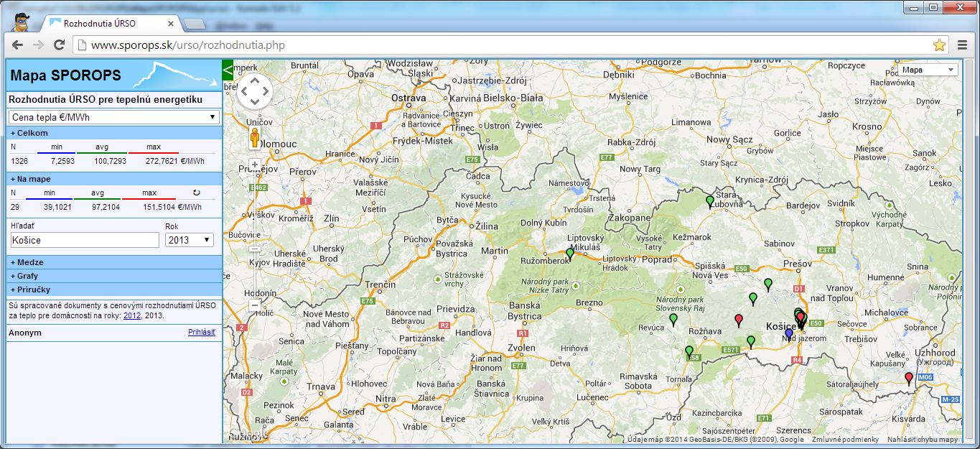Image resolution: width=980 pixels, height=449 pixels.
Task: Select the green marker near Revúca
Action: click(x=673, y=319)
